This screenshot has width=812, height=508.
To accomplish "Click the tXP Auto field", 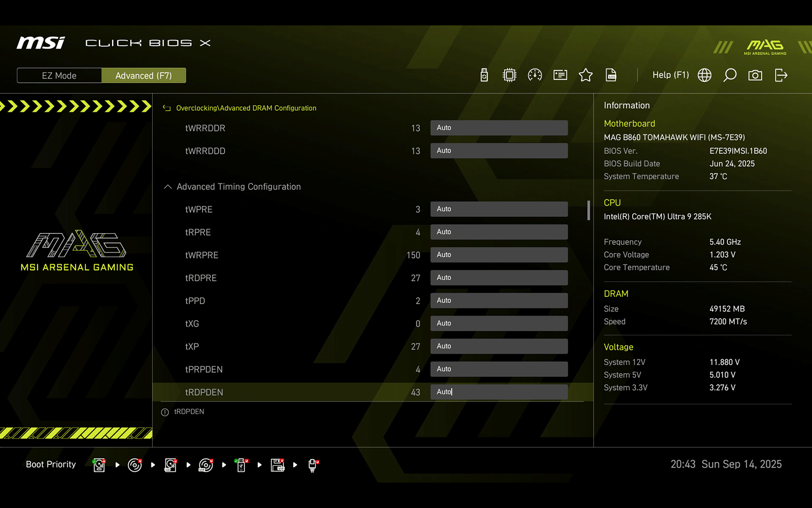I will [499, 346].
